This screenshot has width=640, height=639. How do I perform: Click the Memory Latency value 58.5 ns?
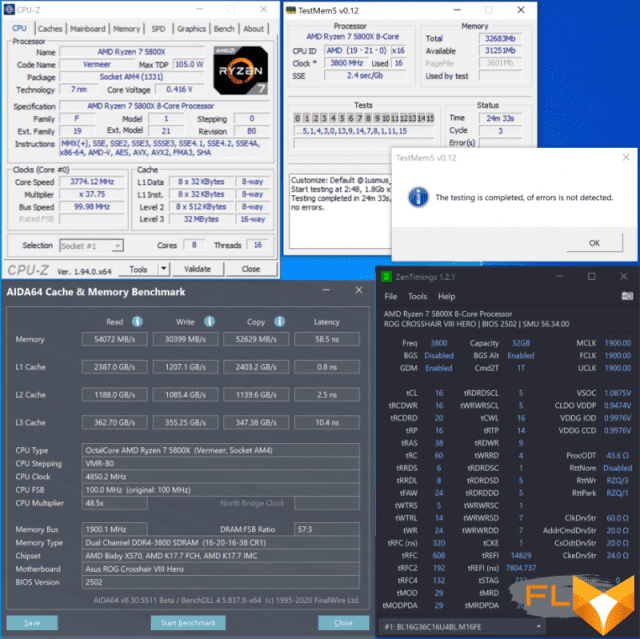(327, 339)
